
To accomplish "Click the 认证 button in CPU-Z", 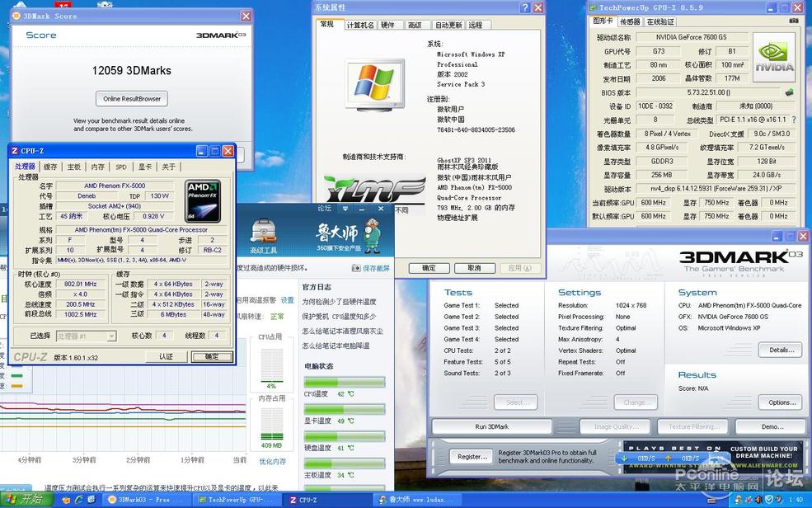I will (x=166, y=357).
